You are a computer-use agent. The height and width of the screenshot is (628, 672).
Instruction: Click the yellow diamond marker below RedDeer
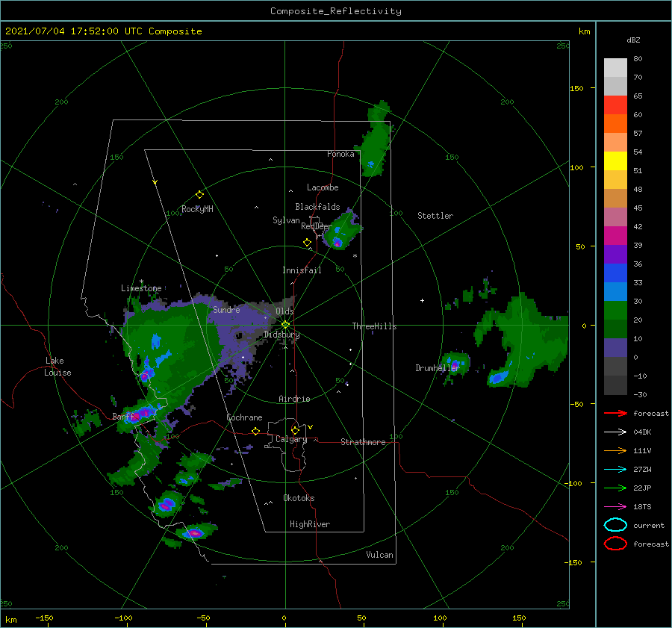307,242
